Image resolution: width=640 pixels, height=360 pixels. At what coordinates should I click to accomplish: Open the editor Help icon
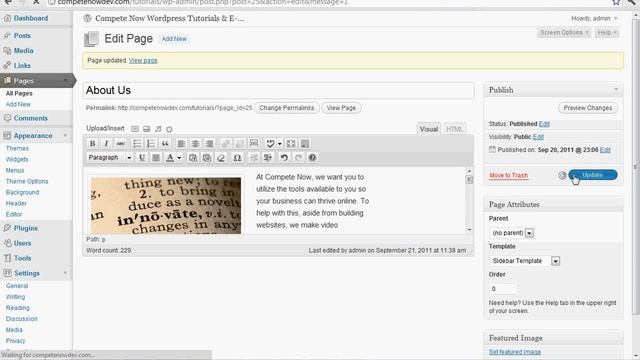click(312, 158)
